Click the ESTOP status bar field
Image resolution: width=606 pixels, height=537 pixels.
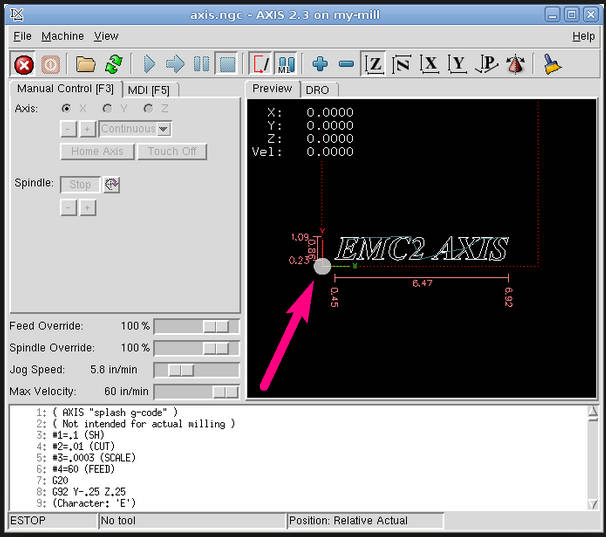tap(53, 521)
